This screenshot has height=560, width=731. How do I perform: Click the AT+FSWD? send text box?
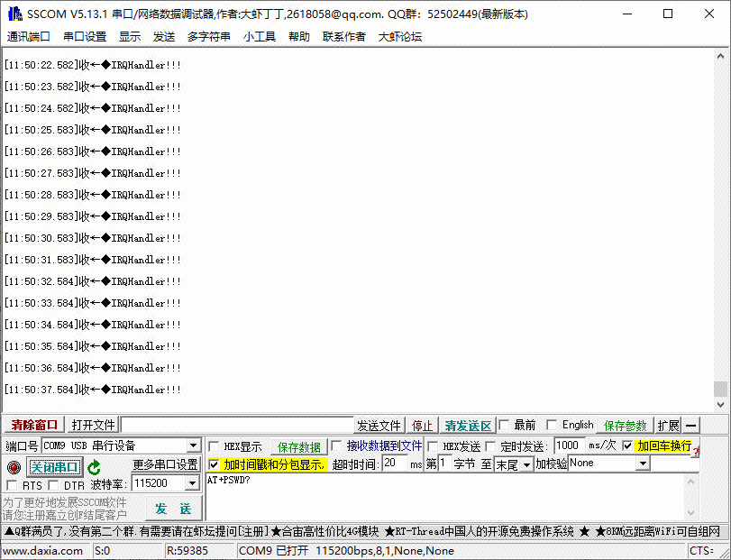[442, 496]
